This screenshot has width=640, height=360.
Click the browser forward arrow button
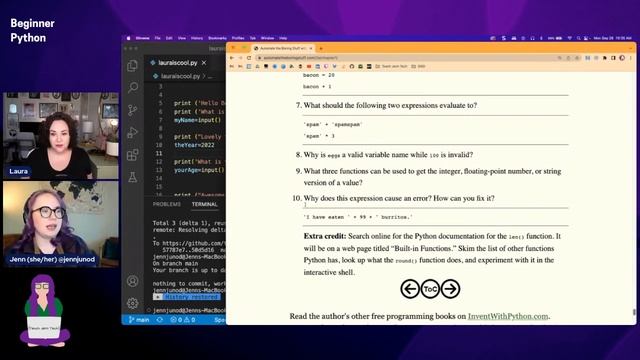240,58
